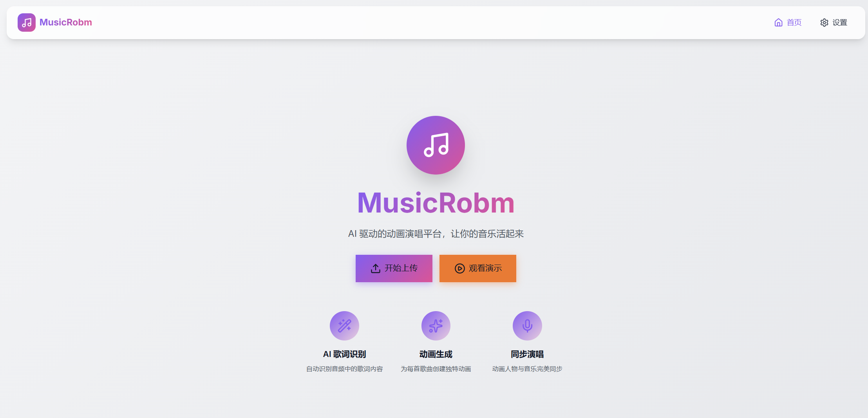This screenshot has height=418, width=868.
Task: Click the microphone icon for 同步演唱
Action: (x=527, y=326)
